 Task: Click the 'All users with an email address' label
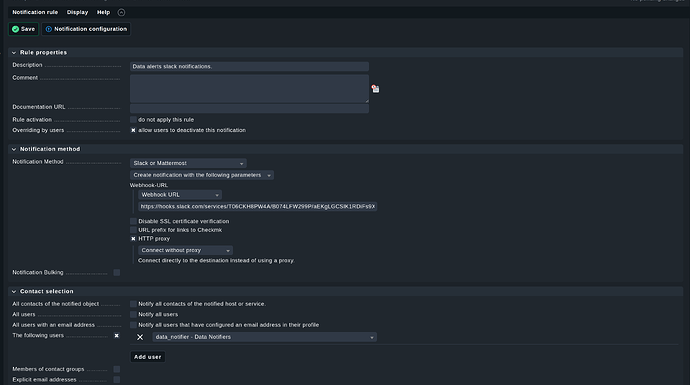[54, 325]
